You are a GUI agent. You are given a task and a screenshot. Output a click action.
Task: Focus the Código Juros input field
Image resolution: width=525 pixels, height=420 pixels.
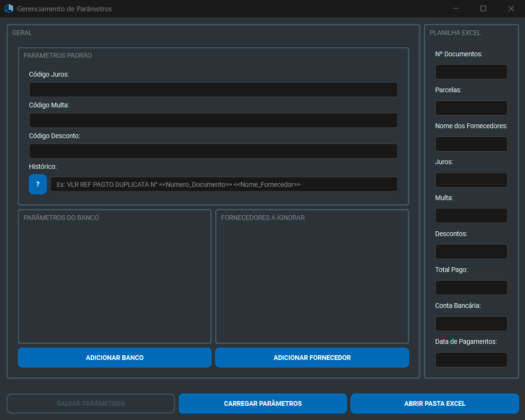click(213, 90)
